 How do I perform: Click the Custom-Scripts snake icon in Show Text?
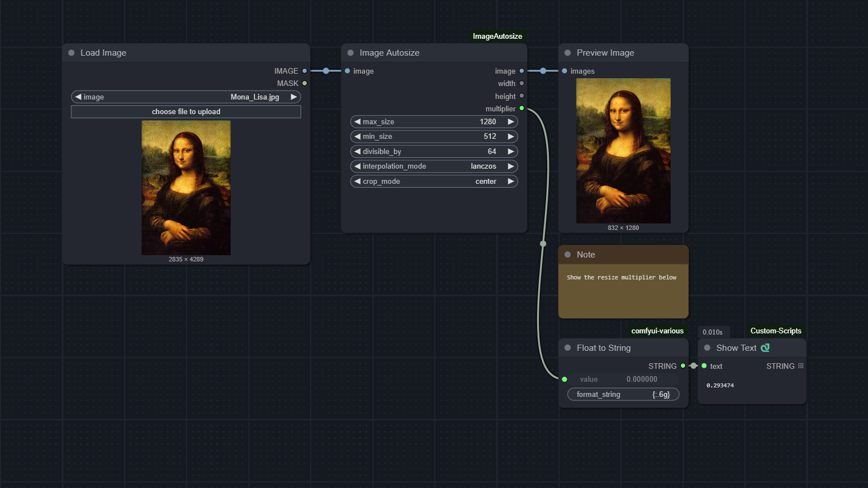[765, 348]
